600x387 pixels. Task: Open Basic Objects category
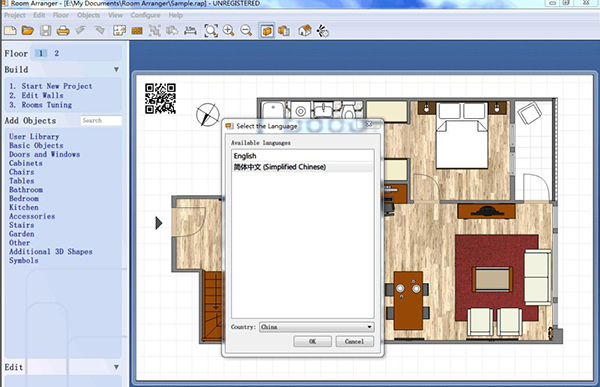click(36, 145)
